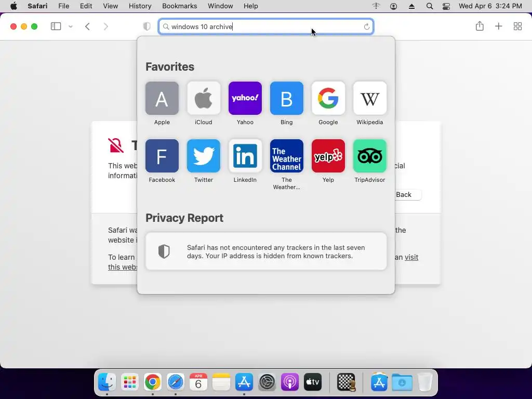Open the Downloads folder in Dock
The image size is (532, 399).
[402, 382]
